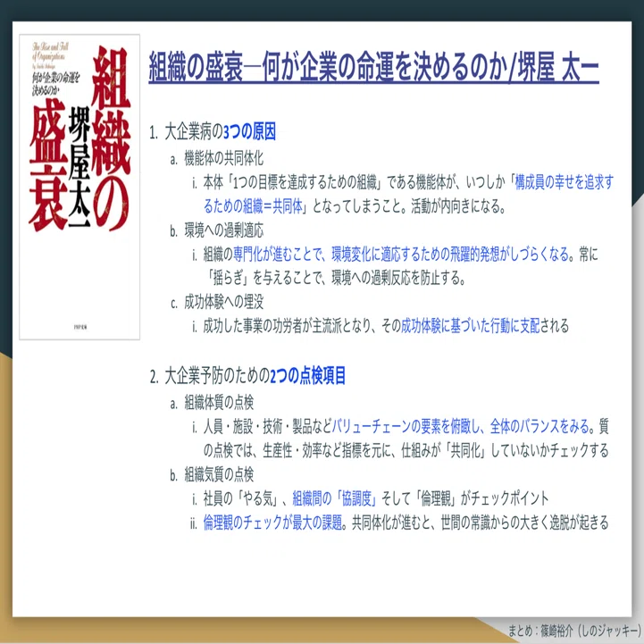Select line 環境への過剰適応

[x=223, y=230]
